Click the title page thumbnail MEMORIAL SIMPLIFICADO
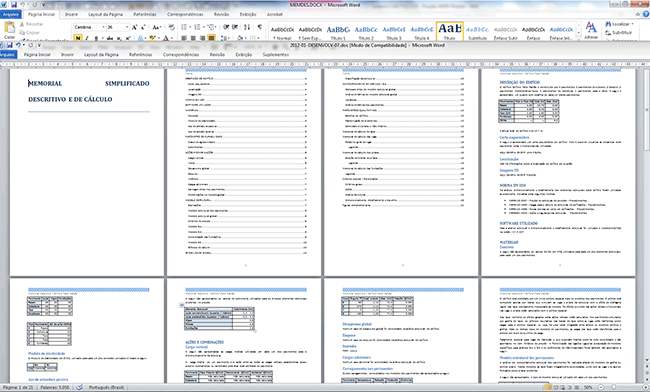 point(87,172)
